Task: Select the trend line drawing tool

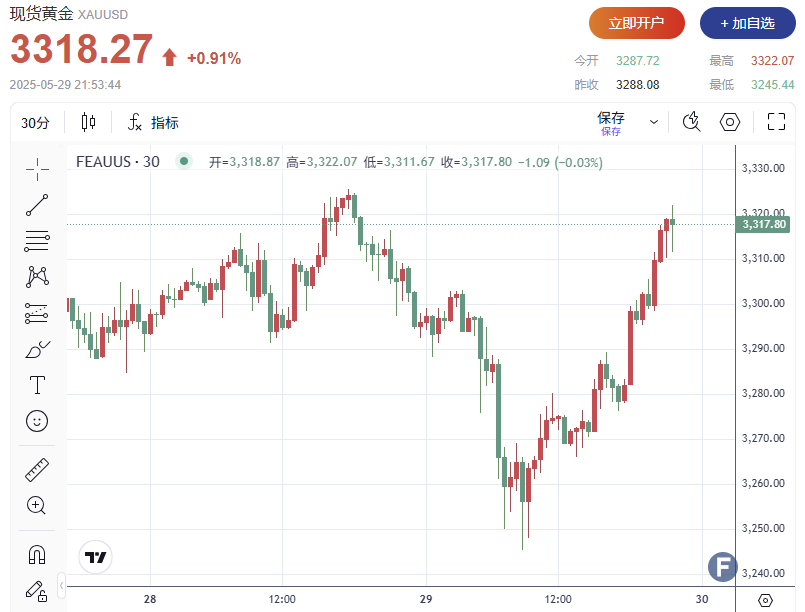Action: [x=37, y=206]
